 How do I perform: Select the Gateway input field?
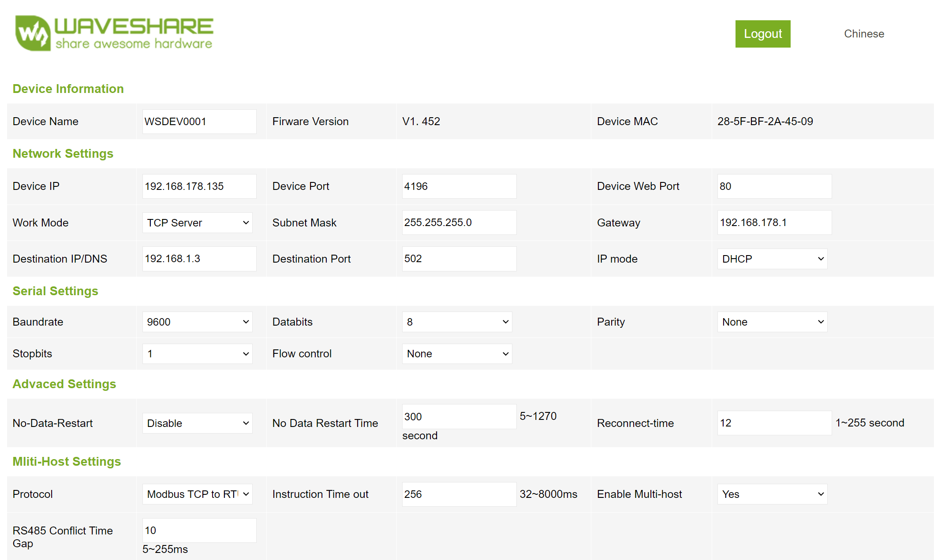pyautogui.click(x=774, y=223)
